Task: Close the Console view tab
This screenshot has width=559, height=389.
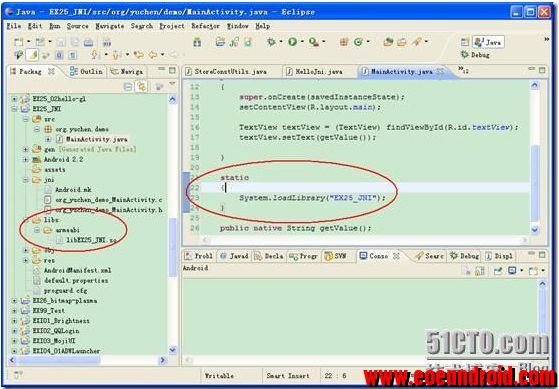Action: (396, 256)
